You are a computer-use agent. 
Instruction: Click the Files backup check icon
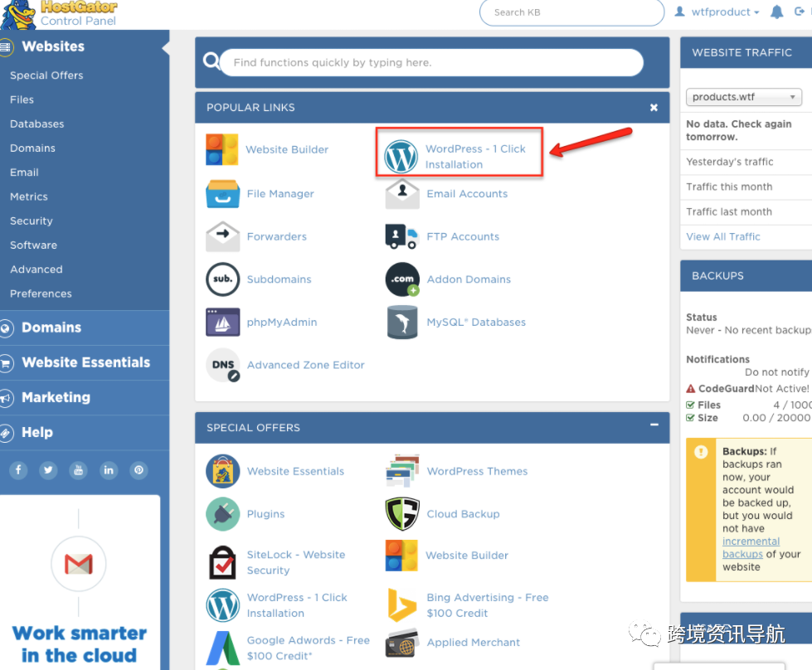pyautogui.click(x=690, y=405)
